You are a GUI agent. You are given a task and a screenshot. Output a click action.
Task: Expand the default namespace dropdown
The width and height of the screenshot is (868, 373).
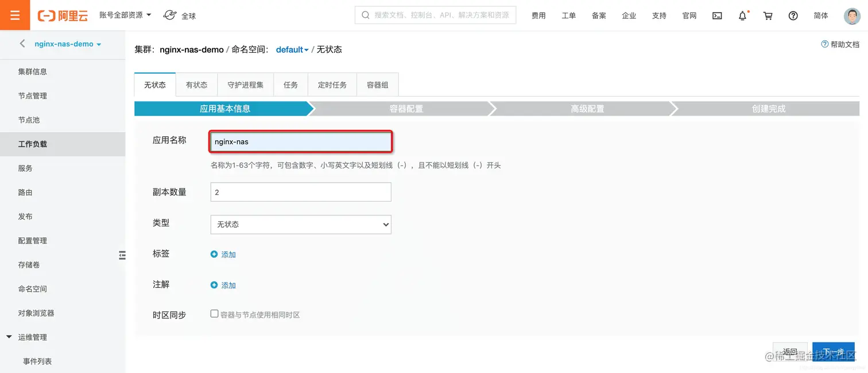[x=292, y=49]
